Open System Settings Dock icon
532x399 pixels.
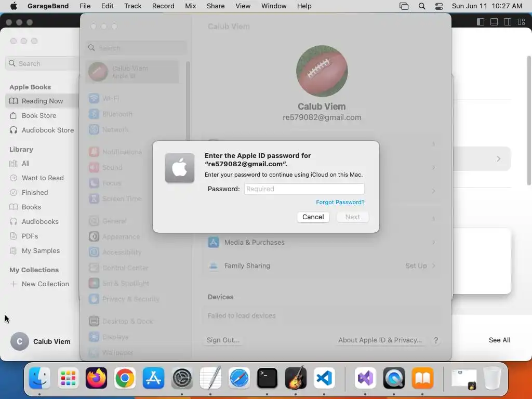182,378
